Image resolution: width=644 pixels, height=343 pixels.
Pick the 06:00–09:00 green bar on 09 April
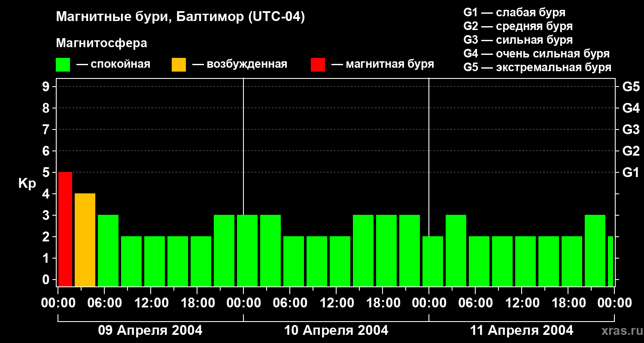tap(108, 250)
